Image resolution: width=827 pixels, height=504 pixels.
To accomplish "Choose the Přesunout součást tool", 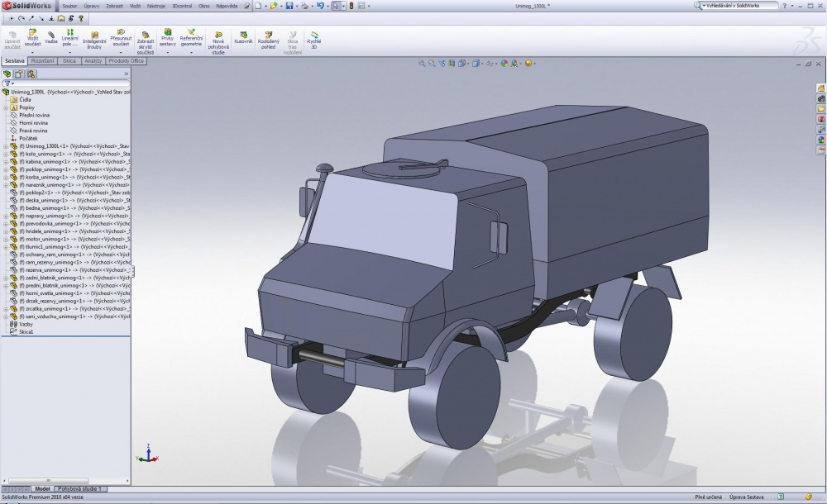I will point(121,37).
